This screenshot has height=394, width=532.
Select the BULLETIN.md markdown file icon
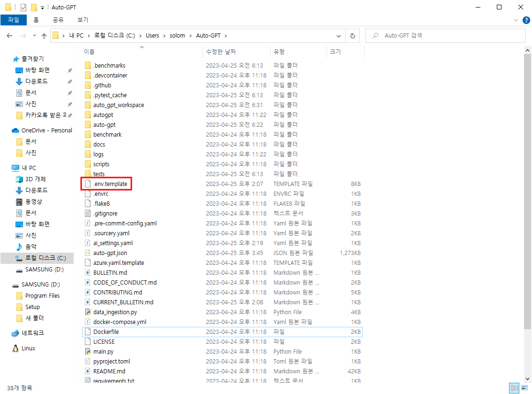click(x=88, y=272)
